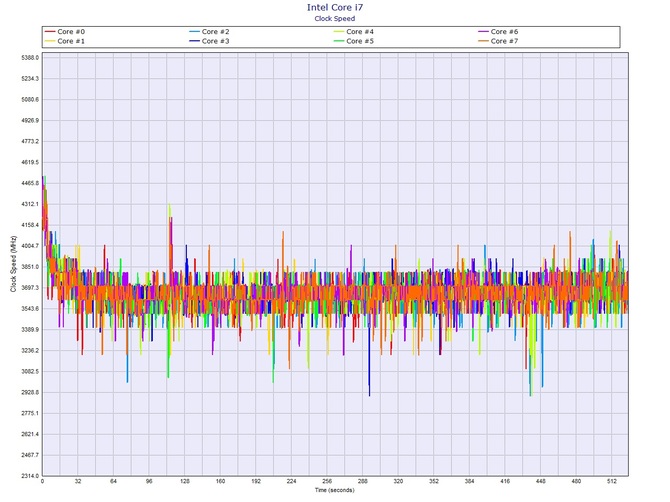670x502 pixels.
Task: Click the Clock Speed subtitle
Action: click(x=335, y=18)
